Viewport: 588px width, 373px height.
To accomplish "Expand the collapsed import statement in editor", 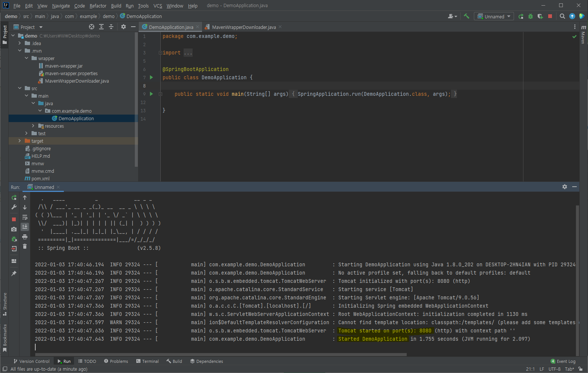I will (188, 53).
